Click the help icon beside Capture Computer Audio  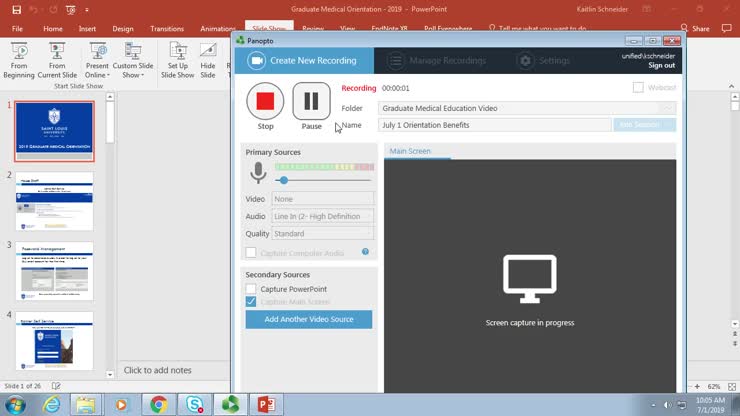365,252
